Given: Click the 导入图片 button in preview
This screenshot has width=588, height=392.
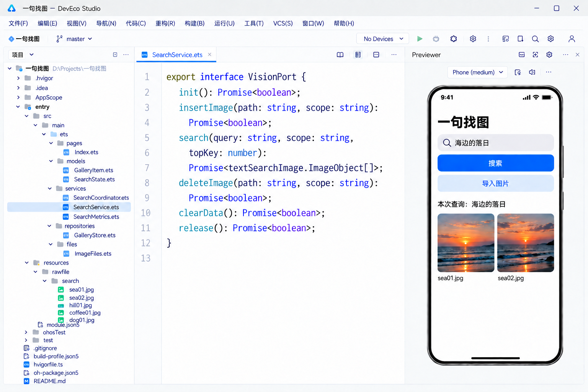Looking at the screenshot, I should tap(495, 183).
